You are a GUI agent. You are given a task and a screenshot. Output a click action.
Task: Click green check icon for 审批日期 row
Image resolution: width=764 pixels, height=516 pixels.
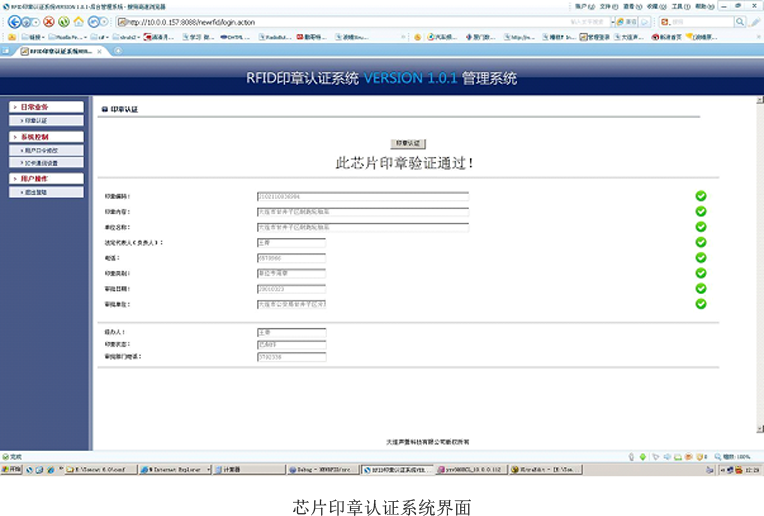point(701,288)
